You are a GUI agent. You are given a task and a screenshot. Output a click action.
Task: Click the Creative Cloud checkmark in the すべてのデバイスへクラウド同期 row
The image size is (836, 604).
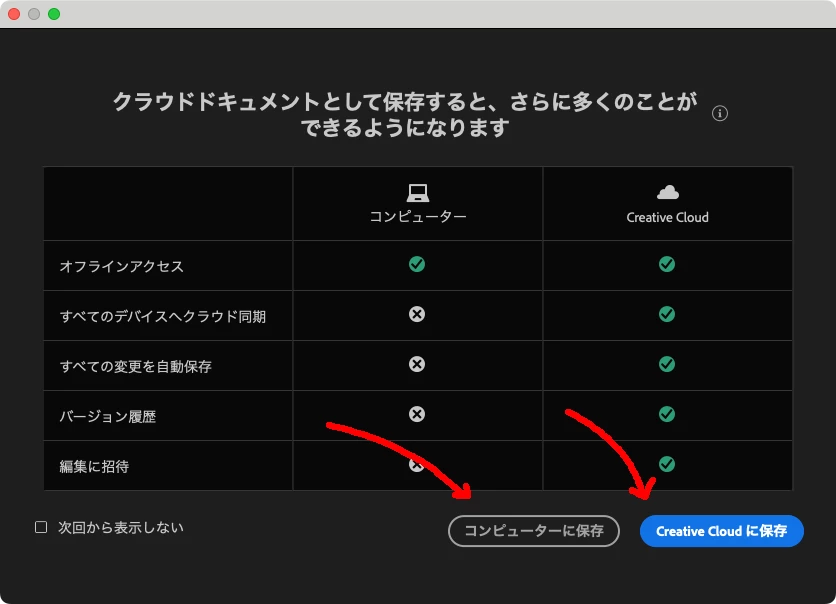[x=667, y=315]
